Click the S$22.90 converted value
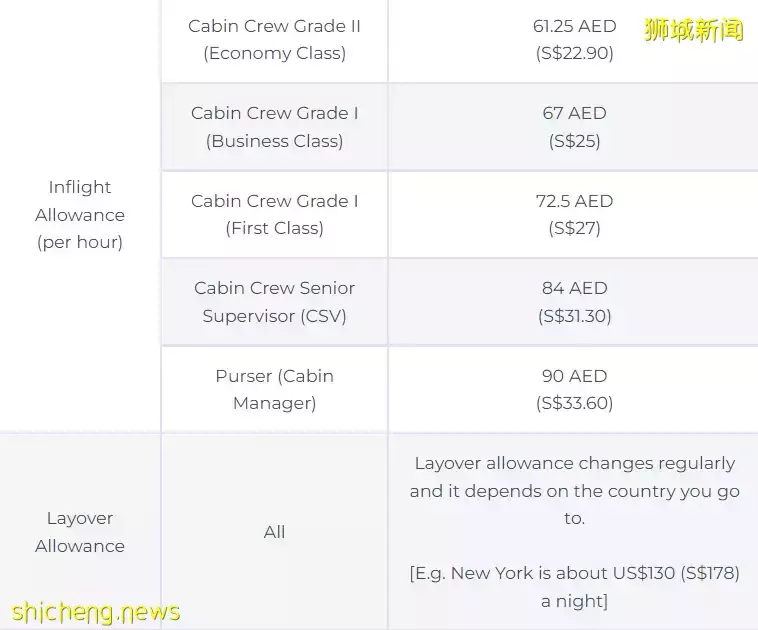The height and width of the screenshot is (630, 758). point(574,54)
